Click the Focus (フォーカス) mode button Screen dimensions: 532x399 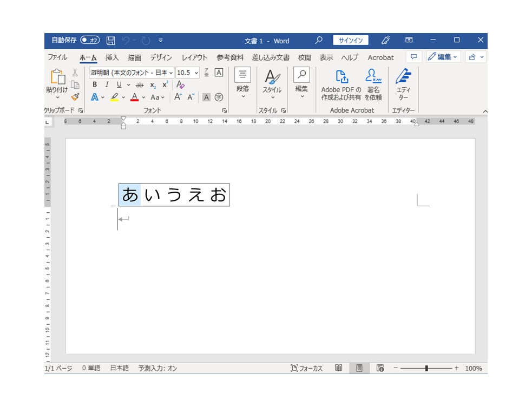[306, 368]
